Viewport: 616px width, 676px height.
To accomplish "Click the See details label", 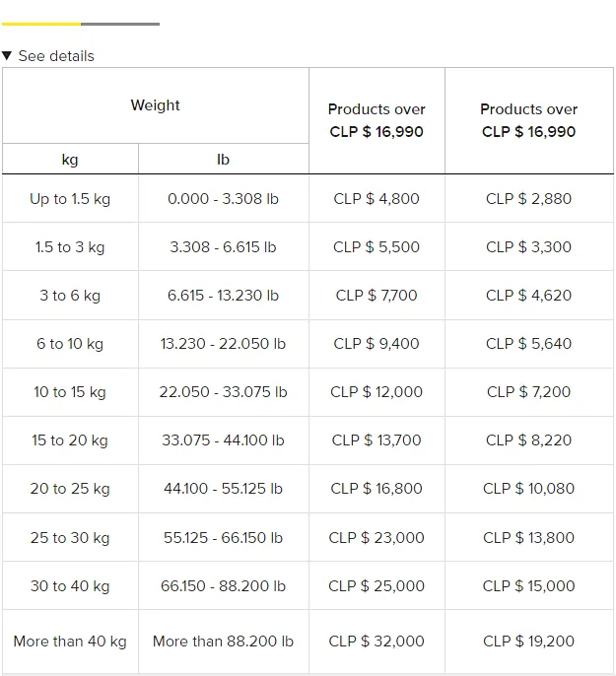I will tap(56, 56).
